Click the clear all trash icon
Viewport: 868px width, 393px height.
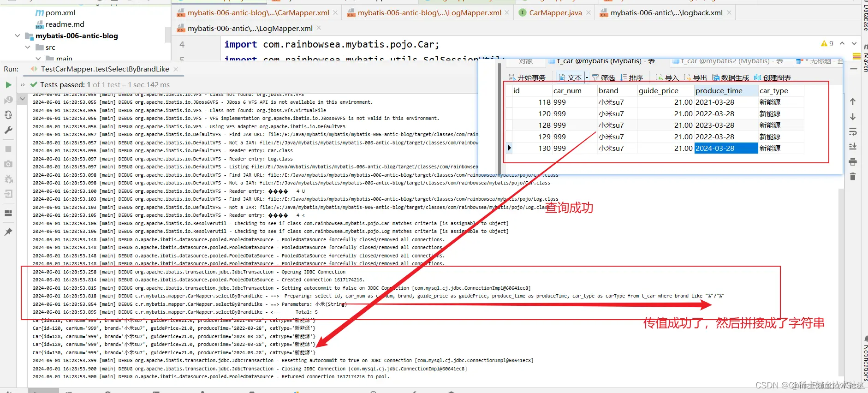tap(853, 177)
